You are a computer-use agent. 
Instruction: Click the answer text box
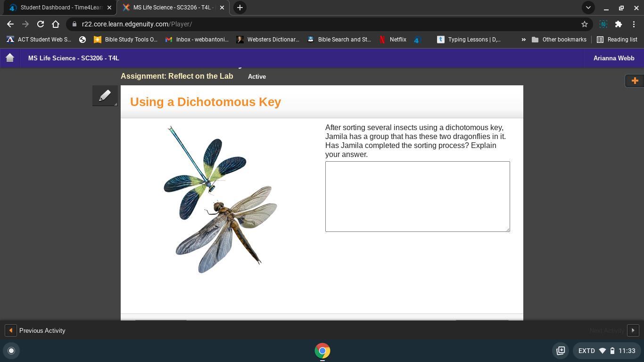417,197
